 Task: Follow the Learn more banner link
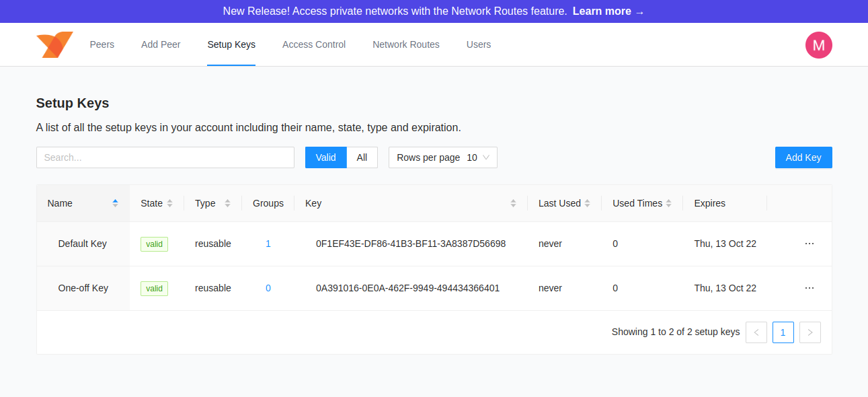(x=608, y=11)
